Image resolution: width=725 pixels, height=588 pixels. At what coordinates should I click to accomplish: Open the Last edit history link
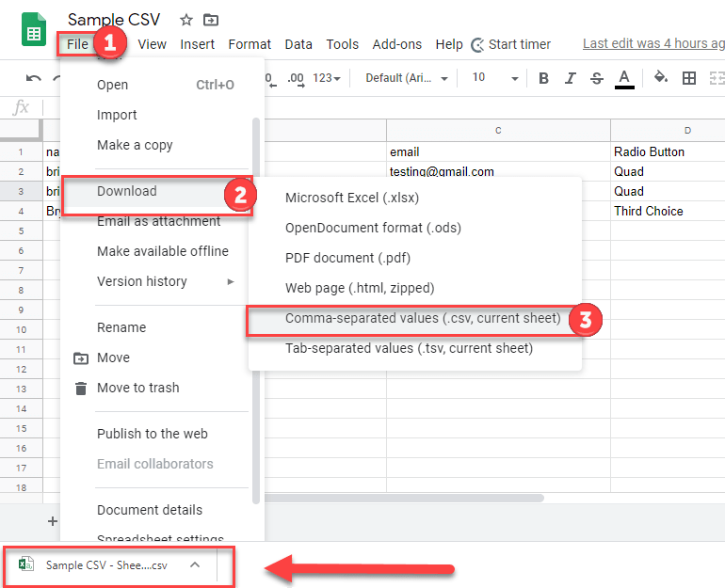pyautogui.click(x=653, y=43)
